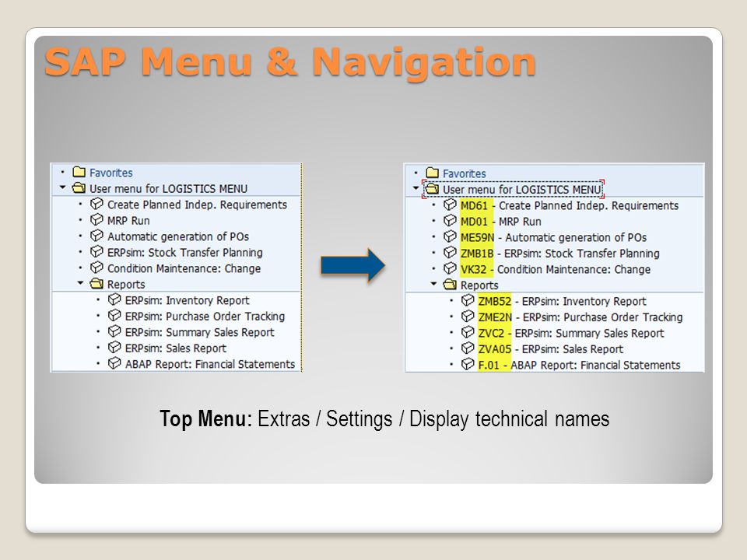Click cube icon next to left MRP Run
747x560 pixels.
[96, 219]
